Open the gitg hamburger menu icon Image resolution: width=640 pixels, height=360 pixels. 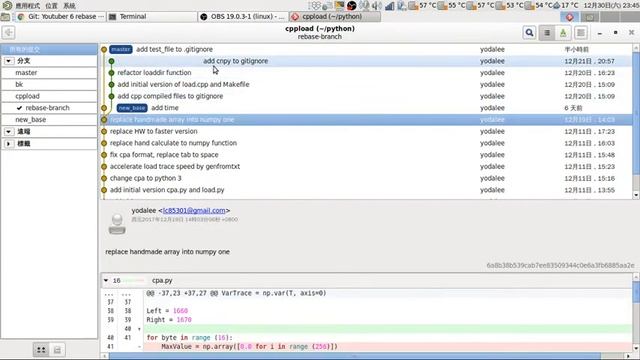click(581, 33)
